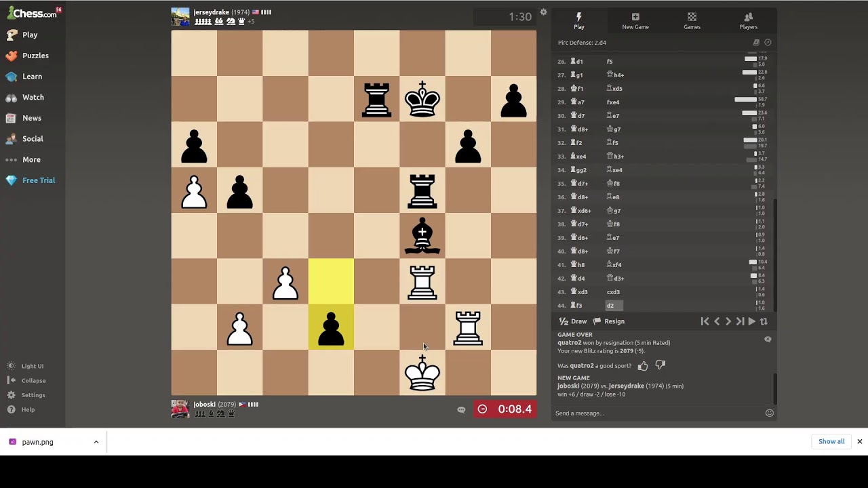Click the Send a message input field
868x488 pixels.
point(657,413)
